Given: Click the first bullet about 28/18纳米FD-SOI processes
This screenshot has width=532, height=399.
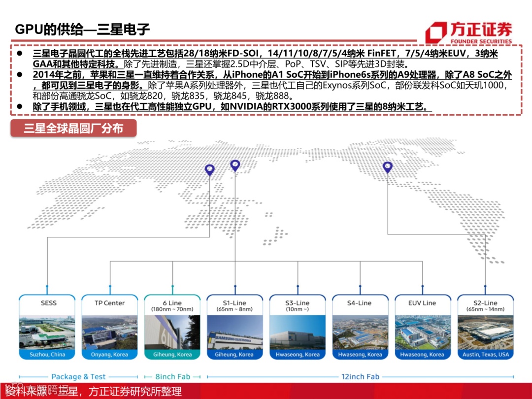Looking at the screenshot, I should 265,59.
